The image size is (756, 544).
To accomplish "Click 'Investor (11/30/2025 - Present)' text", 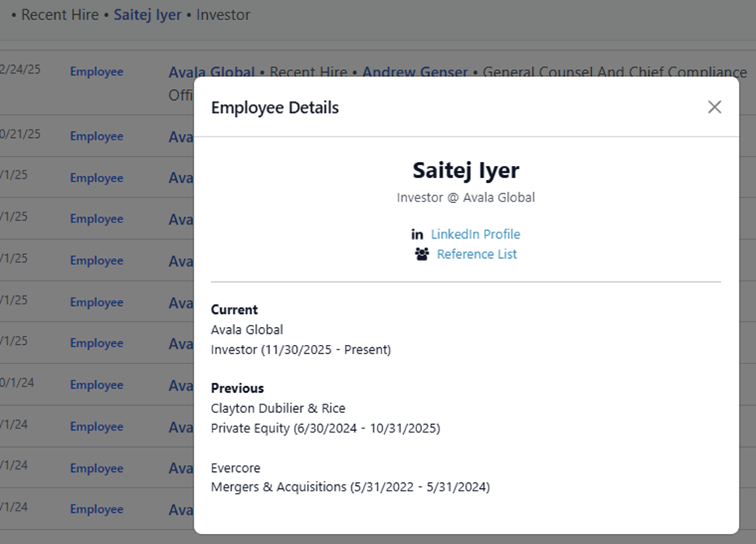I will pos(301,349).
